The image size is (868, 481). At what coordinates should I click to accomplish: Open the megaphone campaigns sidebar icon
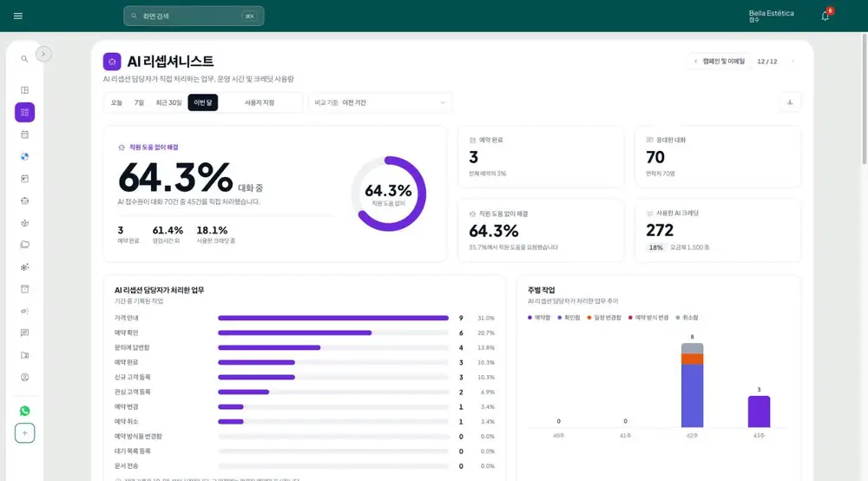point(24,311)
